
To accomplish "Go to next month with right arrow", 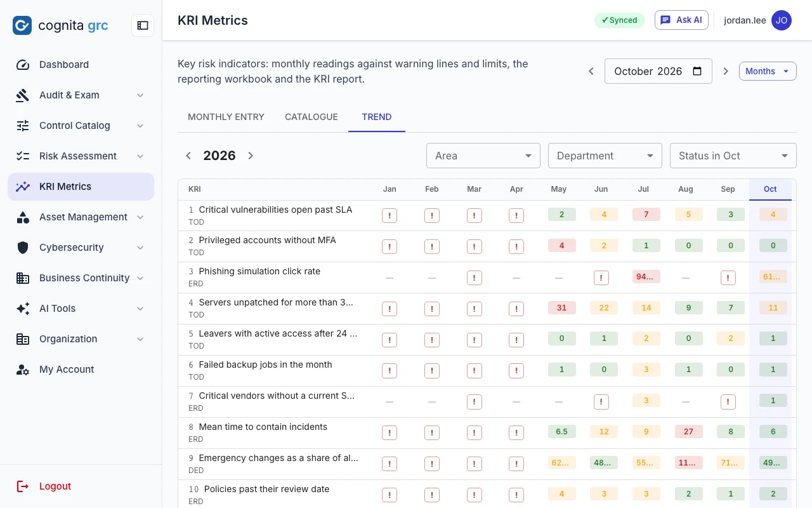I will pos(726,71).
